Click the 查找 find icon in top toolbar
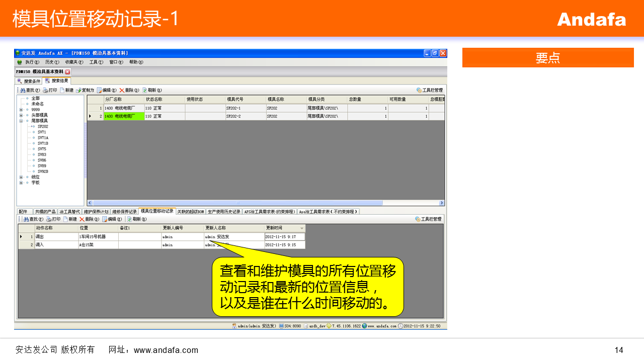Viewport: 644px width, 362px height. tap(23, 90)
